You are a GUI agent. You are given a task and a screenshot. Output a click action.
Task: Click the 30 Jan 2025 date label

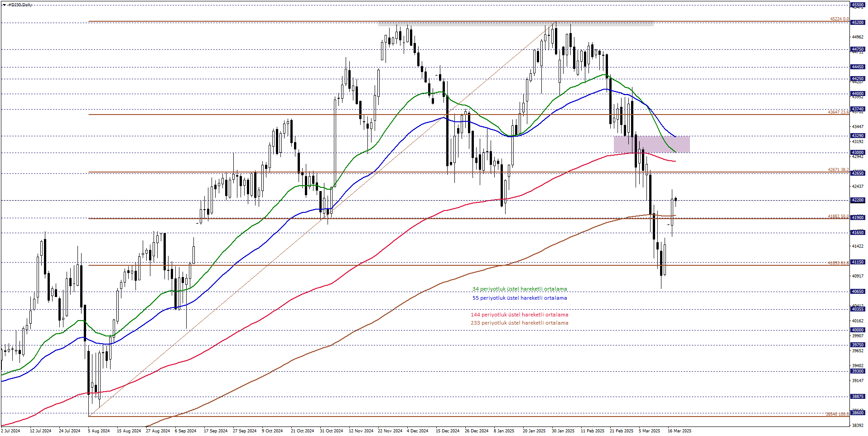click(x=563, y=431)
